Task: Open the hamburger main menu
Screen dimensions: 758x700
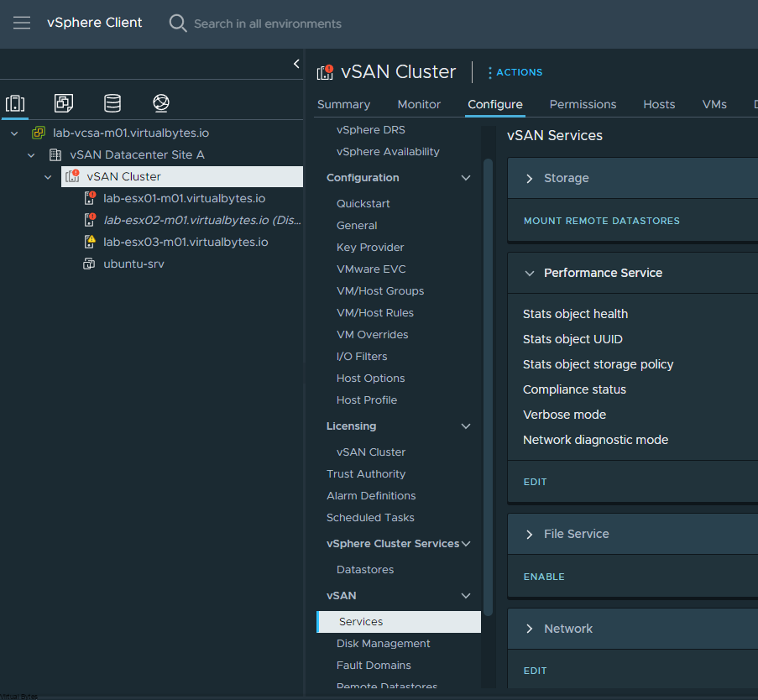Action: click(22, 23)
